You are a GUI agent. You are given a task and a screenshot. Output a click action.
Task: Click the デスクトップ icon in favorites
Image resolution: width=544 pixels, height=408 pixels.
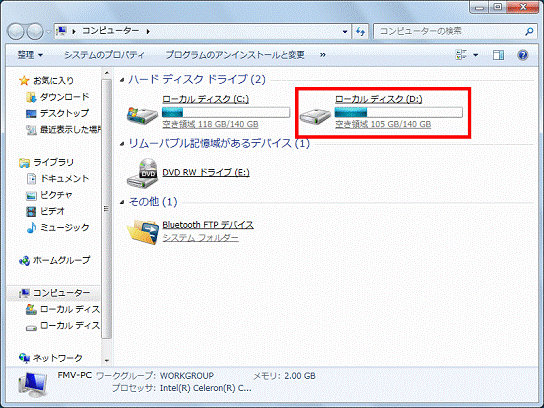pos(31,113)
